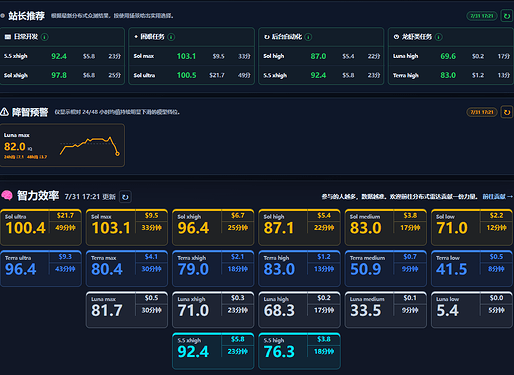Click the clock icon on fourth recommendation card
The width and height of the screenshot is (514, 375).
[x=396, y=37]
